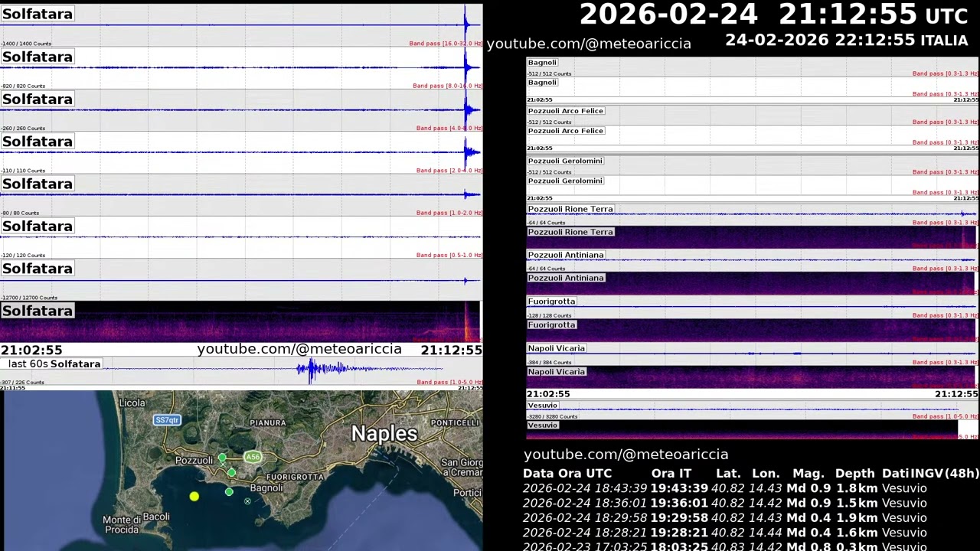Click the 19:36:01 Italian time cell
Viewport: 980px width, 551px height.
[679, 503]
